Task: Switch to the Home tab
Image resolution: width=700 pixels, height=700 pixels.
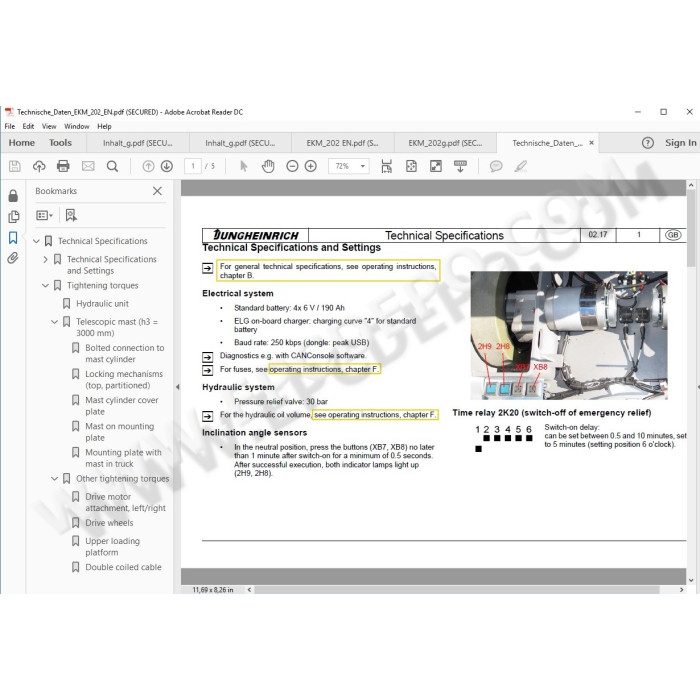Action: tap(21, 143)
